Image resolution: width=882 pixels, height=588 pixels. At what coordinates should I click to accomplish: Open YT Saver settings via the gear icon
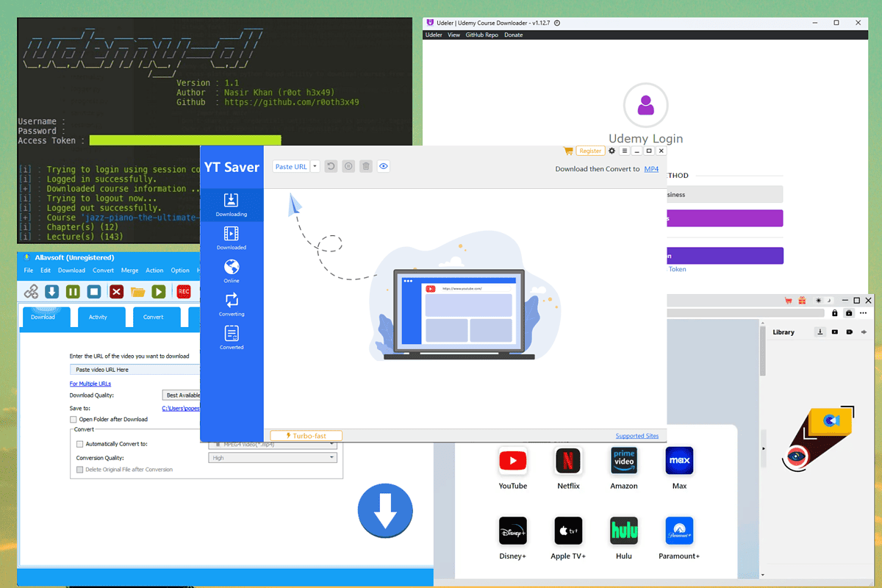click(x=612, y=150)
